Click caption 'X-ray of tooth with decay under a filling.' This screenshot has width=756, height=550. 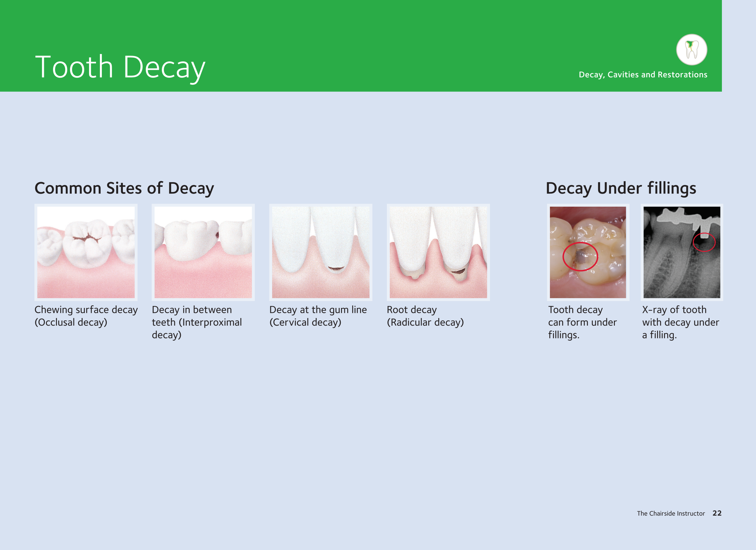pyautogui.click(x=681, y=322)
